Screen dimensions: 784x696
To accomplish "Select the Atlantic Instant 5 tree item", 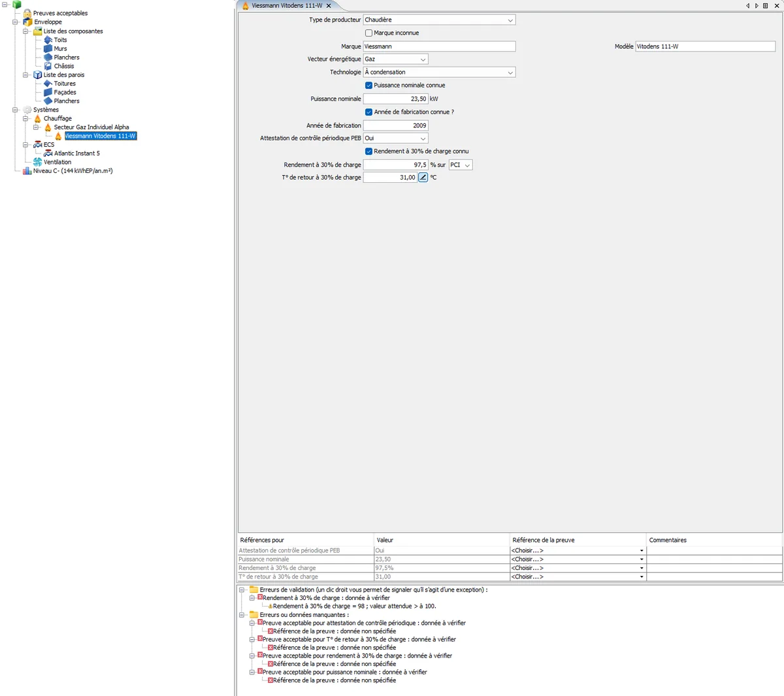I will click(x=77, y=153).
